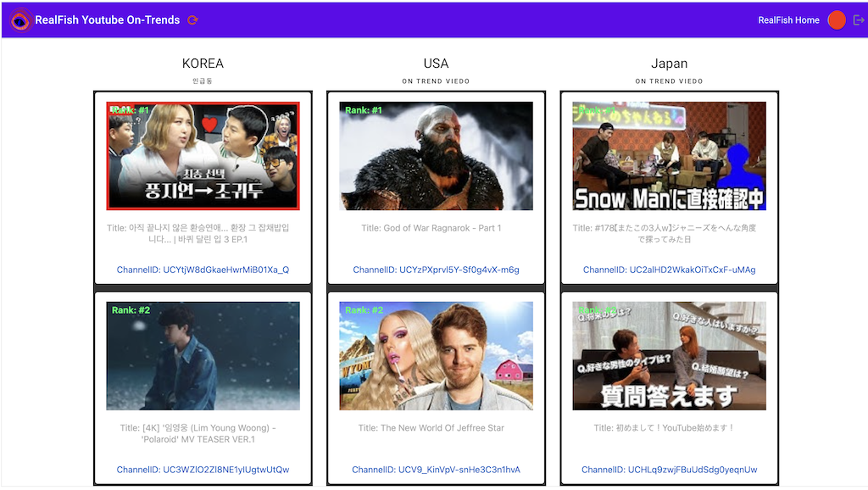Image resolution: width=868 pixels, height=490 pixels.
Task: Click the USA column heading
Action: pos(437,64)
